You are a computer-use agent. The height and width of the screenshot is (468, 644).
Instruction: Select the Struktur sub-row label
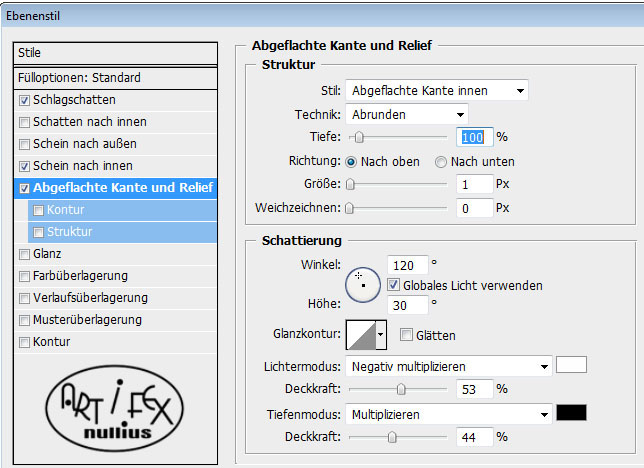[69, 232]
